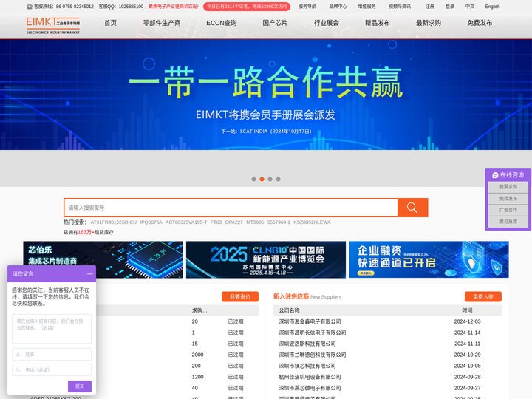The width and height of the screenshot is (532, 399).
Task: Click the 新入驻供应商 section heading
Action: [291, 296]
